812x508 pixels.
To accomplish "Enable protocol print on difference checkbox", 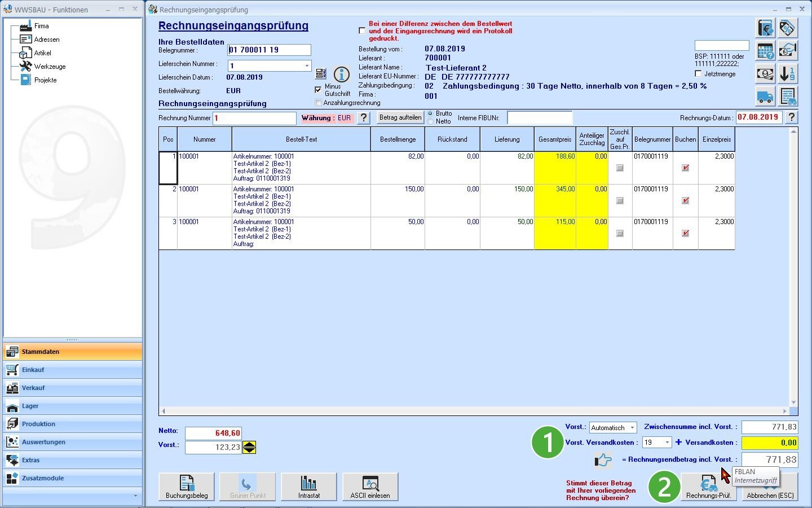I will (363, 31).
